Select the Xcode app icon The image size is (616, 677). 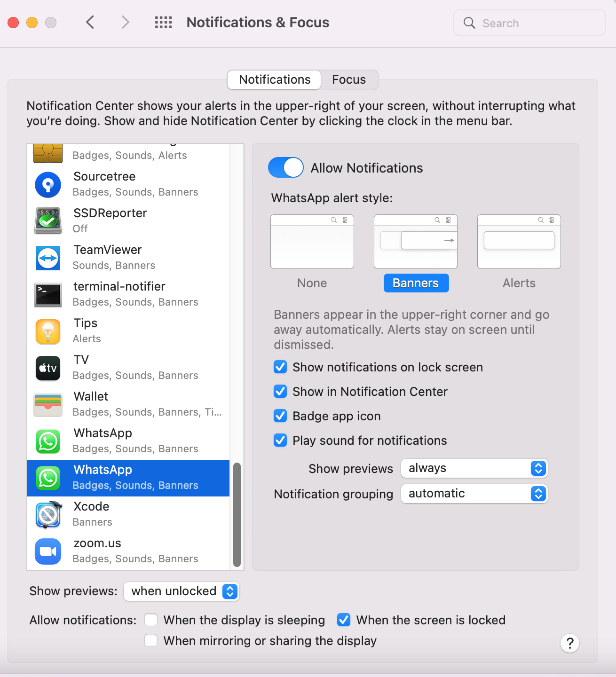click(48, 515)
